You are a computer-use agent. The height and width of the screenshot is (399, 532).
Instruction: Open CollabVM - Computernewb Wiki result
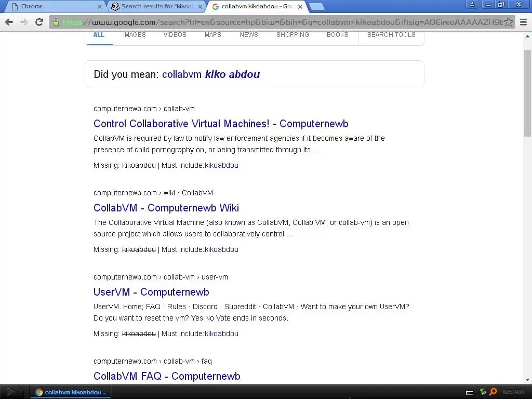click(166, 208)
